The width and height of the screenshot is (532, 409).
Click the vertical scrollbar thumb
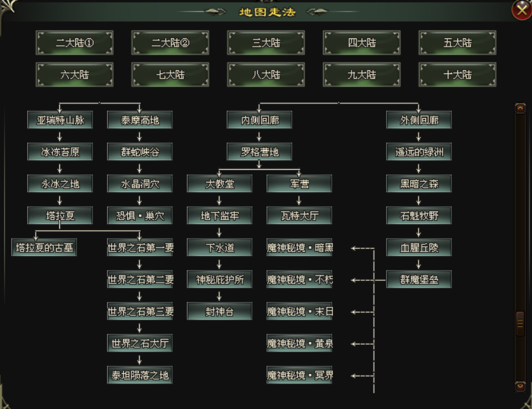520,323
